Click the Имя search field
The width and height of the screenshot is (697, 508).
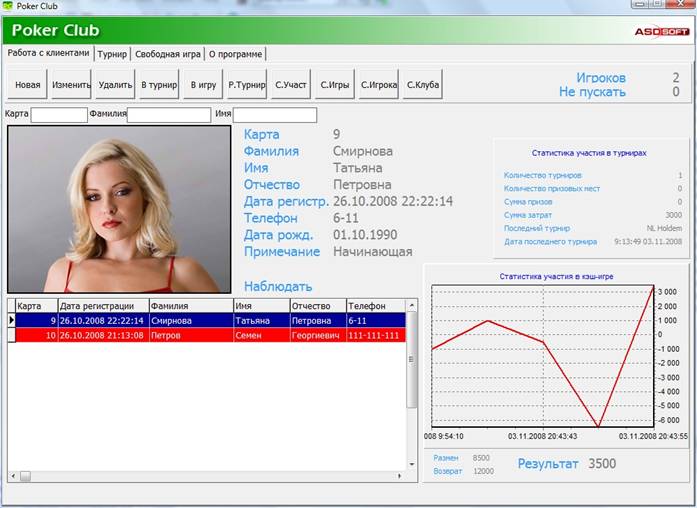point(274,115)
